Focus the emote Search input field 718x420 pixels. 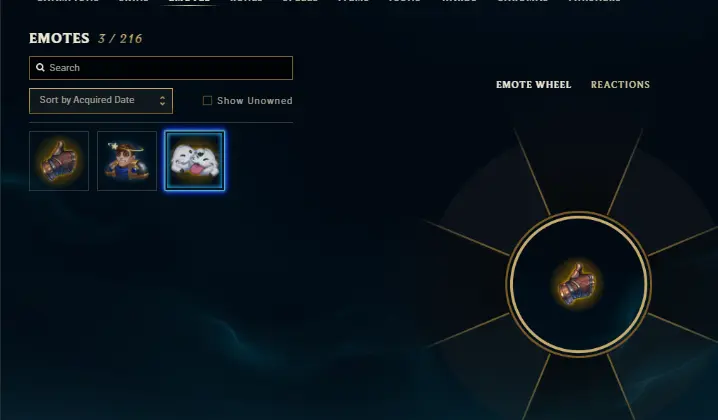coord(161,68)
